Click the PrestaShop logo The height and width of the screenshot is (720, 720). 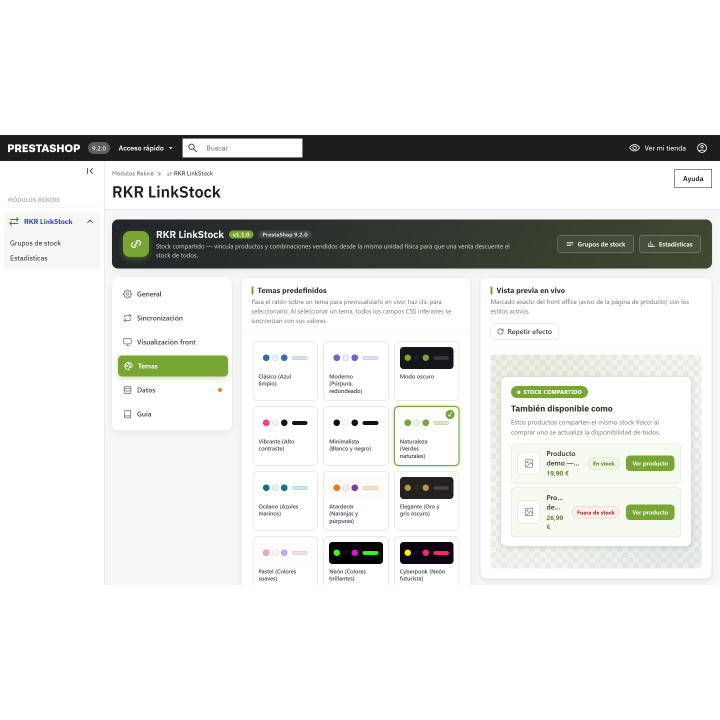(x=44, y=148)
